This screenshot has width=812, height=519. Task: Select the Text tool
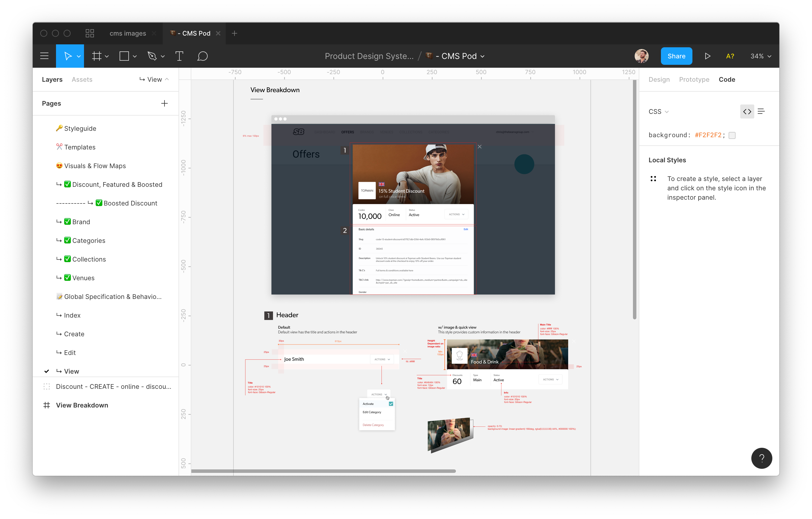pos(179,56)
